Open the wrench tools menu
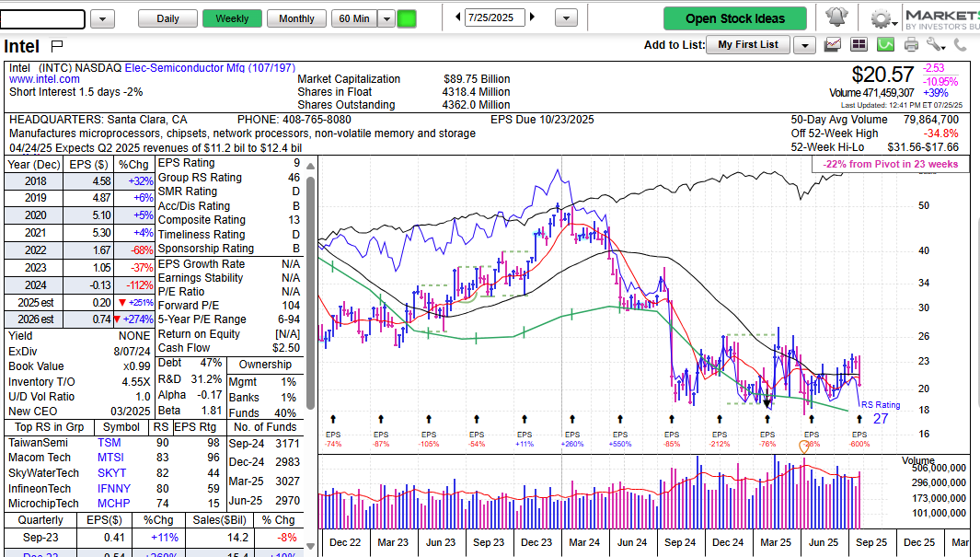The height and width of the screenshot is (557, 980). [936, 44]
